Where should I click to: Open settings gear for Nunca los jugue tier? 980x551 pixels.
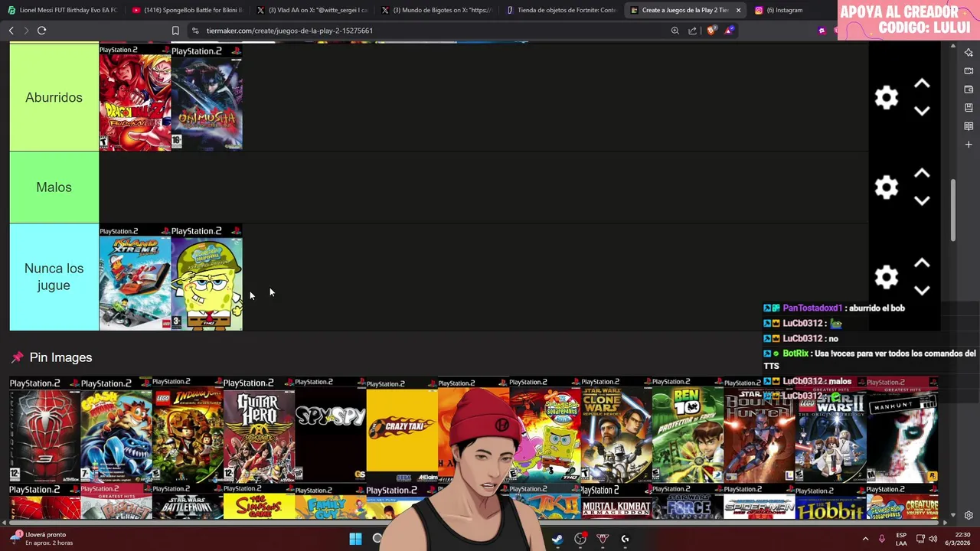[x=886, y=277]
